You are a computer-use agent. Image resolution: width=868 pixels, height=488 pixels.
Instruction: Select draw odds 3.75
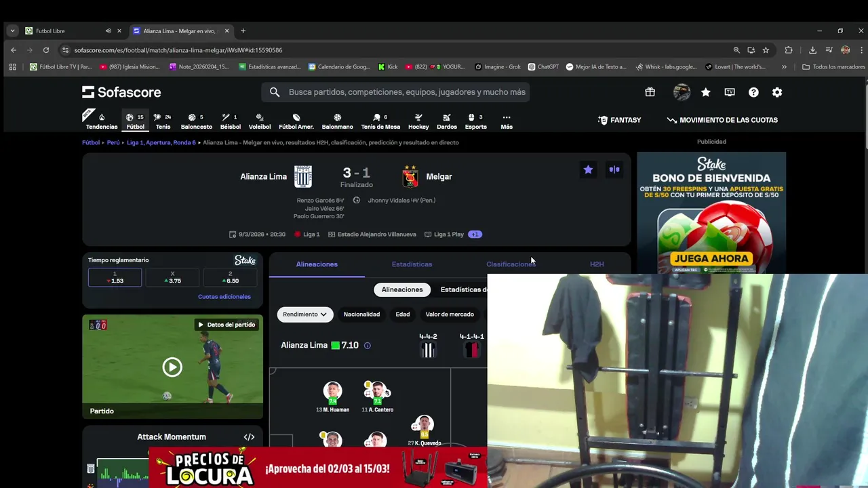click(x=172, y=277)
